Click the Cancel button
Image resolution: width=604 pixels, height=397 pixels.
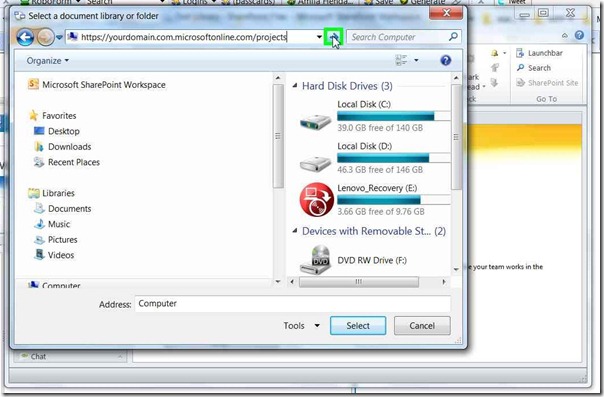(422, 326)
